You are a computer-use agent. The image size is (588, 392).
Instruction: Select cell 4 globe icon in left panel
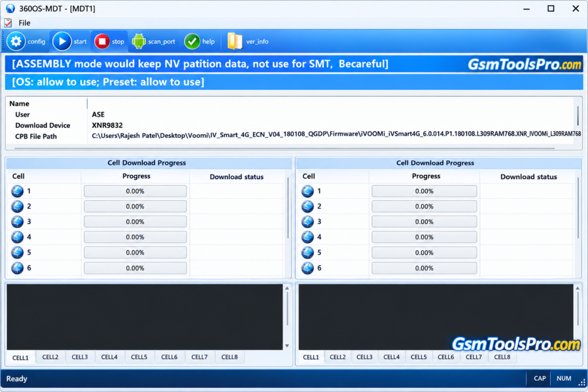pyautogui.click(x=17, y=237)
